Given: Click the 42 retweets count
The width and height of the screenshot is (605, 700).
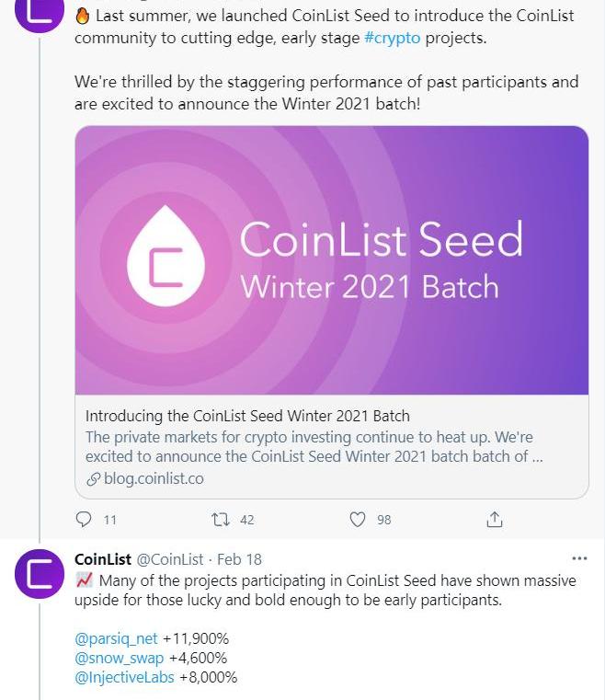Looking at the screenshot, I should [x=246, y=520].
